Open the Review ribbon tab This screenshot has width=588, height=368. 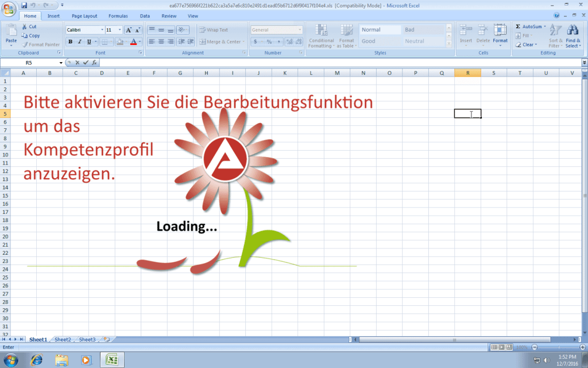click(169, 16)
